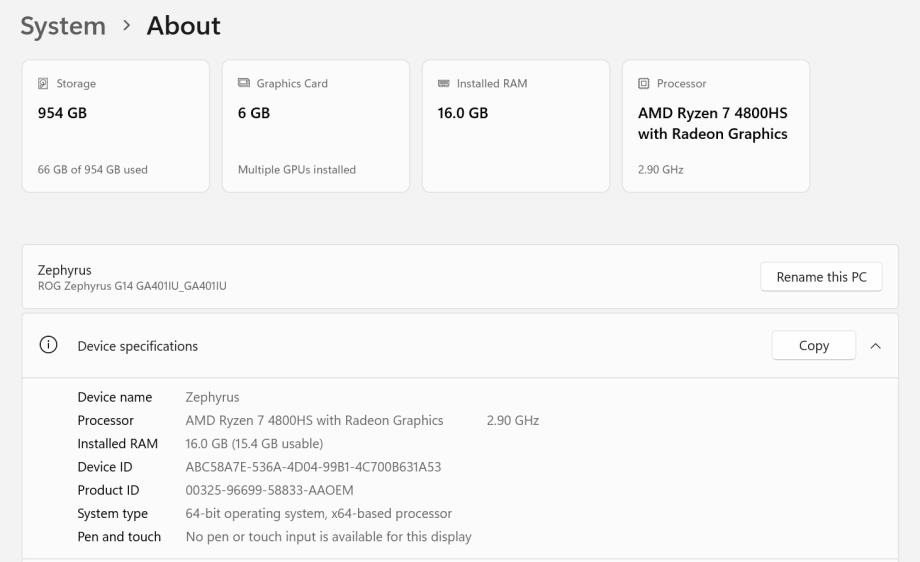This screenshot has height=562, width=920.
Task: Collapse the Device specifications section
Action: (876, 346)
